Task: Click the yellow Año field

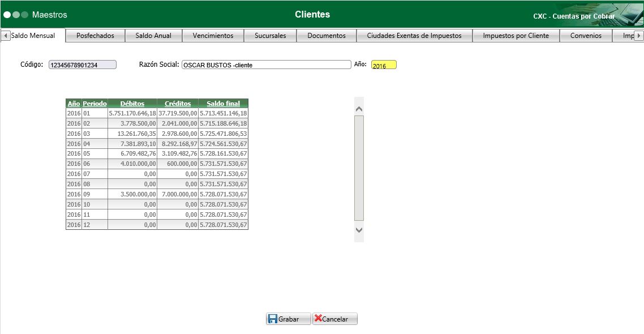Action: pyautogui.click(x=384, y=65)
